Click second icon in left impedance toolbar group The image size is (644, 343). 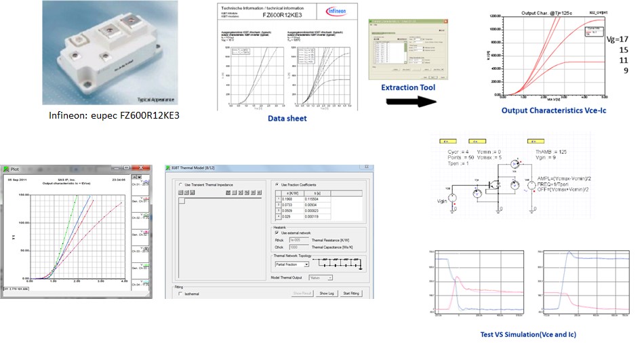pos(186,193)
